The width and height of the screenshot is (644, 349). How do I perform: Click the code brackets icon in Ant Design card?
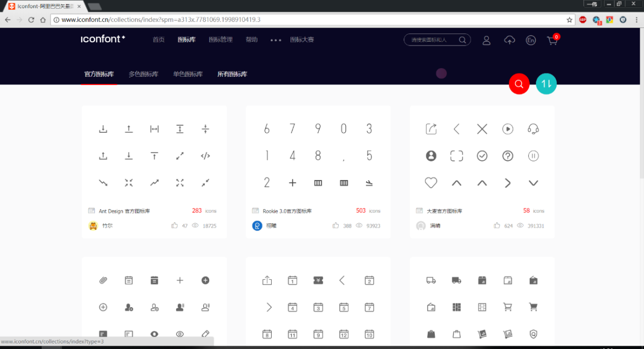pos(205,156)
